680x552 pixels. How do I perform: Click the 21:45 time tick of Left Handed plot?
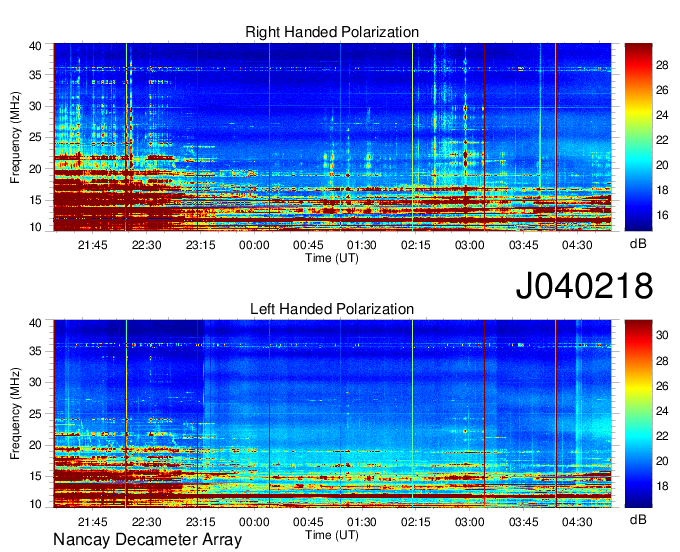93,522
